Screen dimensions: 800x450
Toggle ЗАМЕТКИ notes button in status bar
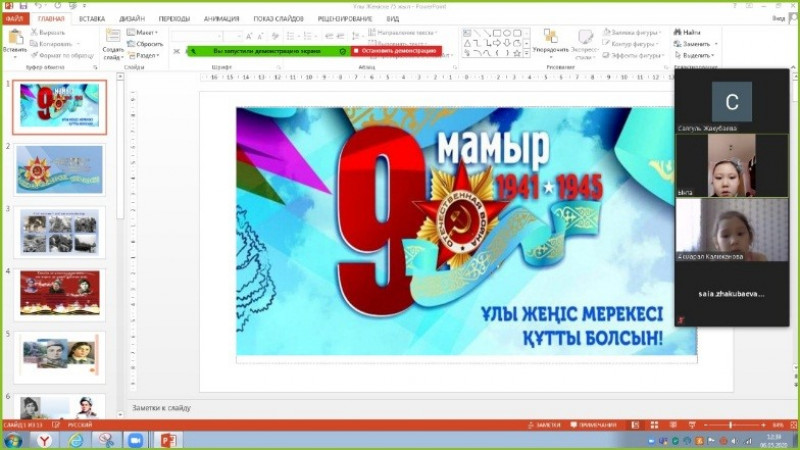point(545,425)
